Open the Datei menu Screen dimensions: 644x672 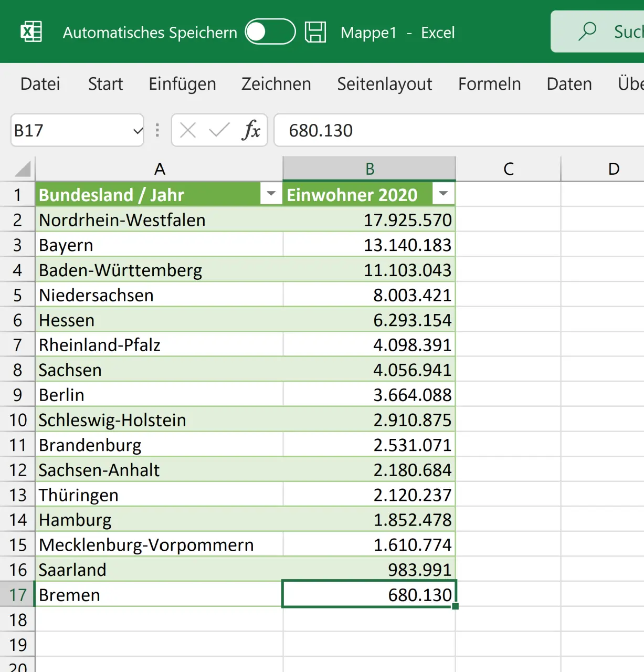(x=40, y=84)
